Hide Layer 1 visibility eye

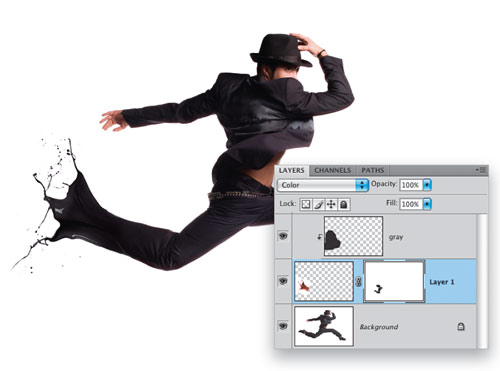(283, 281)
